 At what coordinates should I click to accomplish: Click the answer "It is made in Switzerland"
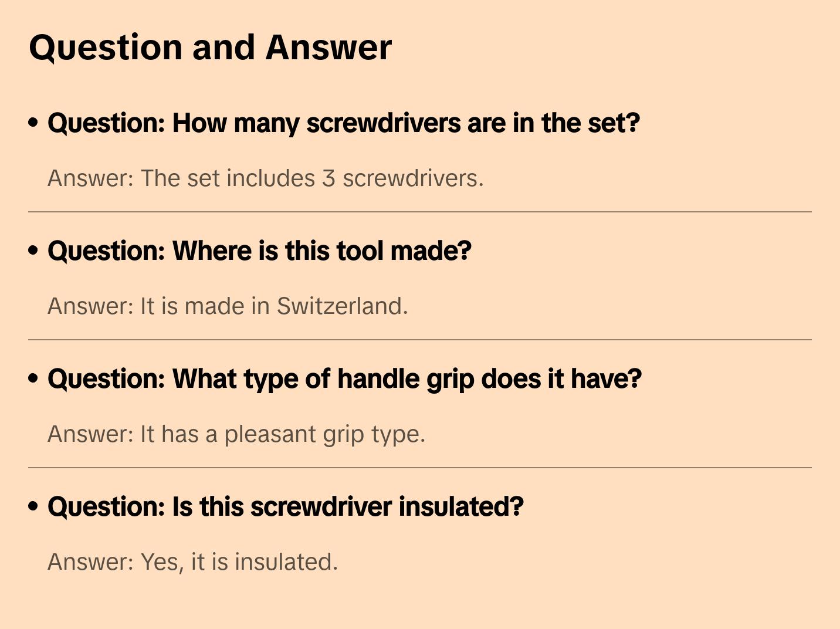[228, 306]
